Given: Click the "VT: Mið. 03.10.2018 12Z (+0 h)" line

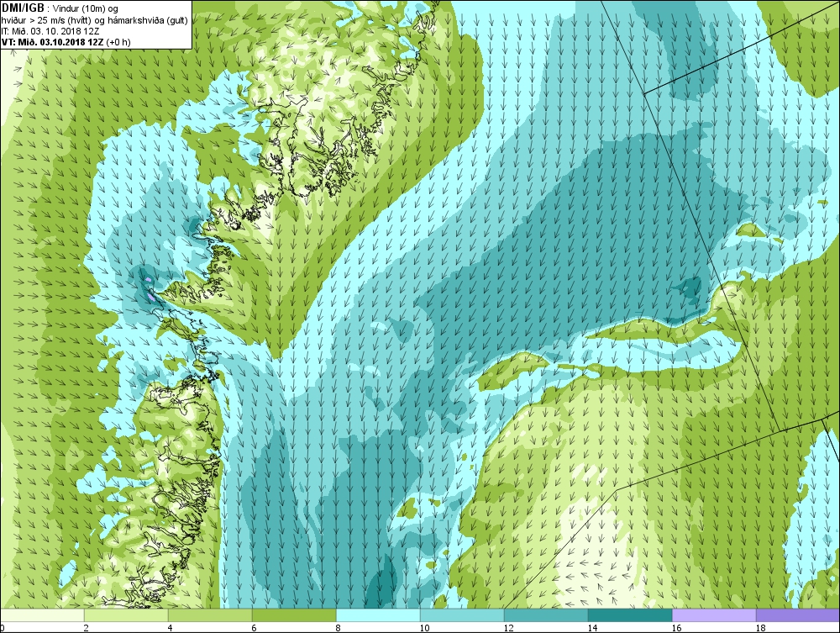Looking at the screenshot, I should [66, 42].
